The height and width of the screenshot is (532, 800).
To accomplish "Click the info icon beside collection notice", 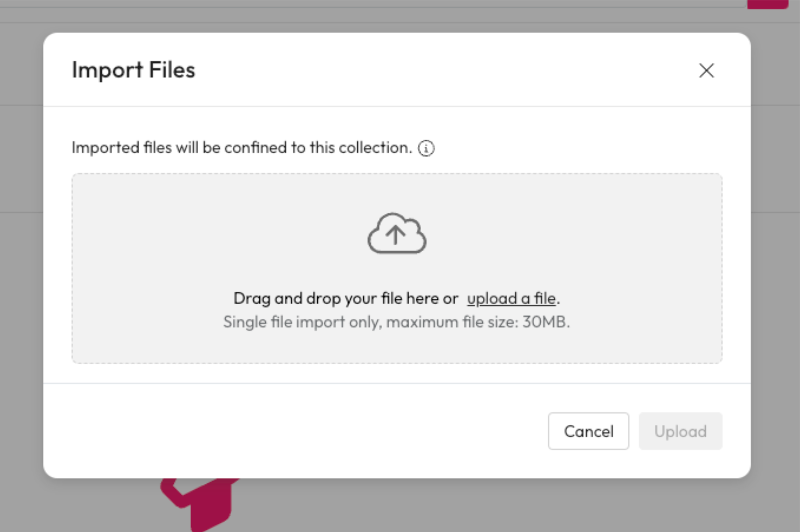I will tap(426, 149).
